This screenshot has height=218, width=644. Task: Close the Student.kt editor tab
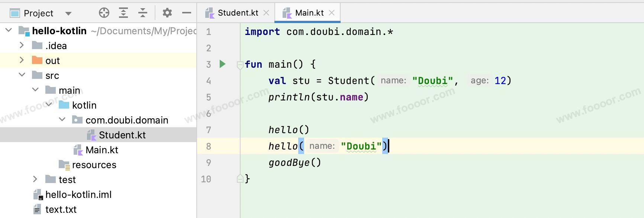point(266,13)
